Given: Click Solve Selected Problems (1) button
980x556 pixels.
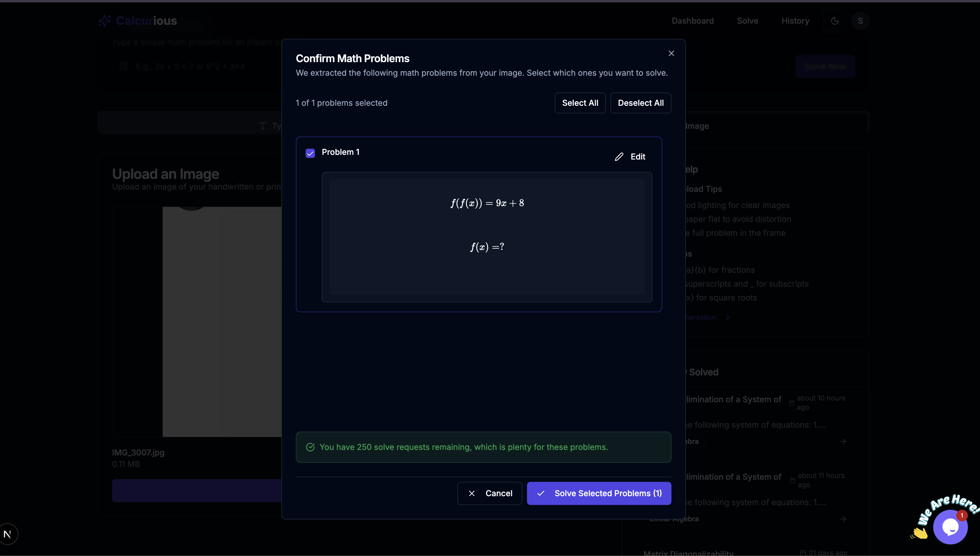Looking at the screenshot, I should pyautogui.click(x=599, y=493).
